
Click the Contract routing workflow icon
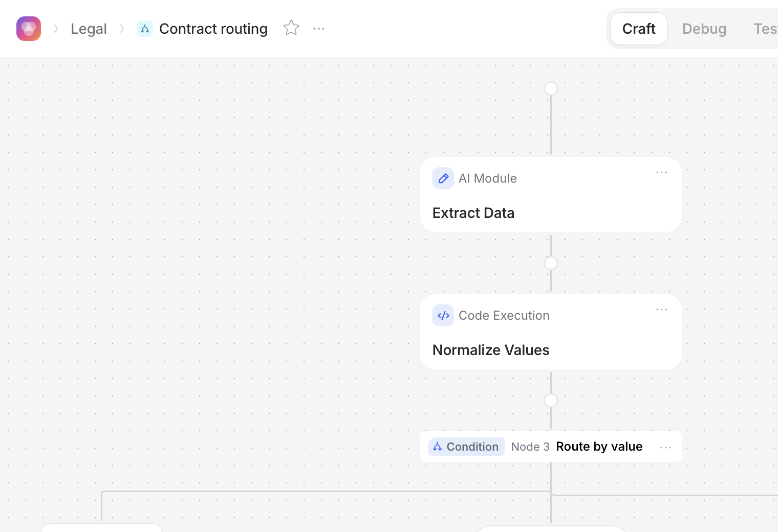(145, 29)
